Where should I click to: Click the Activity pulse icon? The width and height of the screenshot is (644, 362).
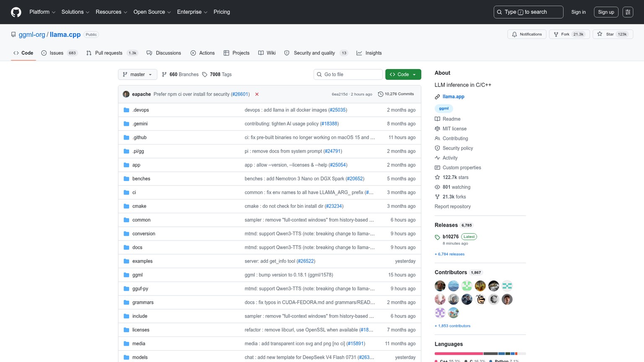click(x=437, y=158)
